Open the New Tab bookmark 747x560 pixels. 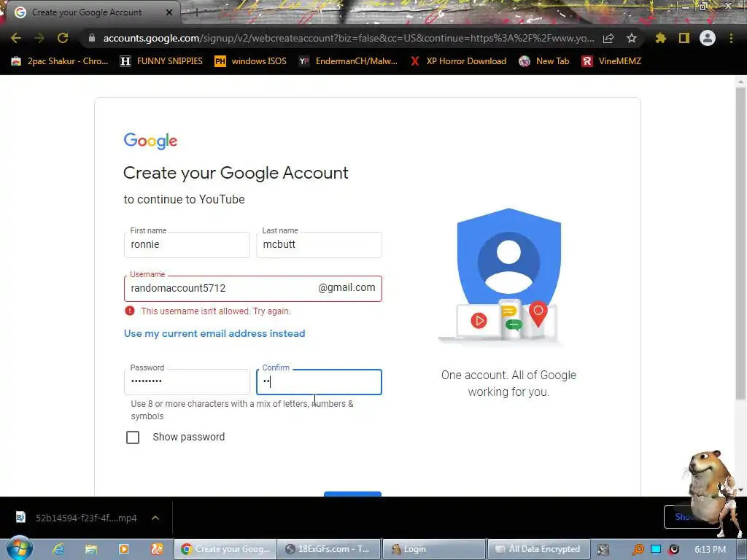544,61
